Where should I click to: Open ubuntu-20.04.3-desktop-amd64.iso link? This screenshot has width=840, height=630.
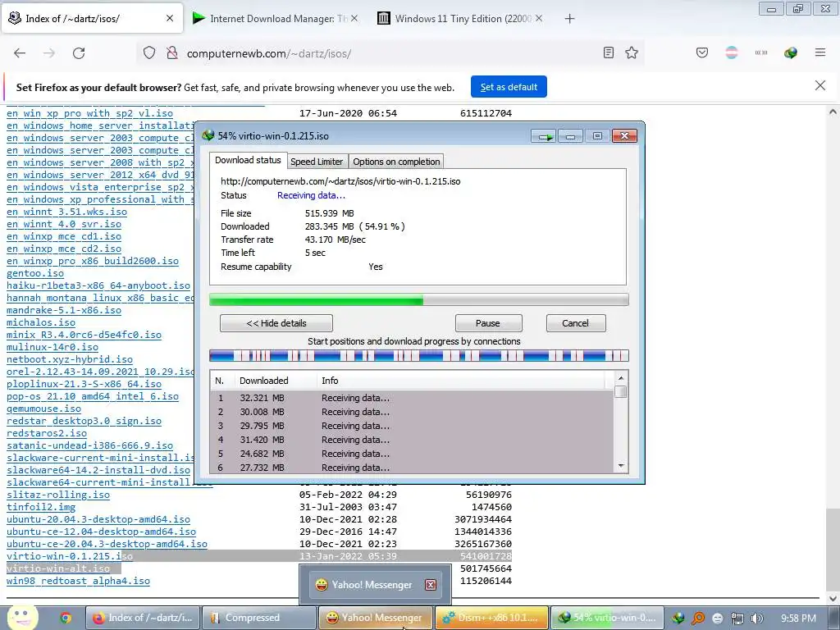tap(98, 519)
